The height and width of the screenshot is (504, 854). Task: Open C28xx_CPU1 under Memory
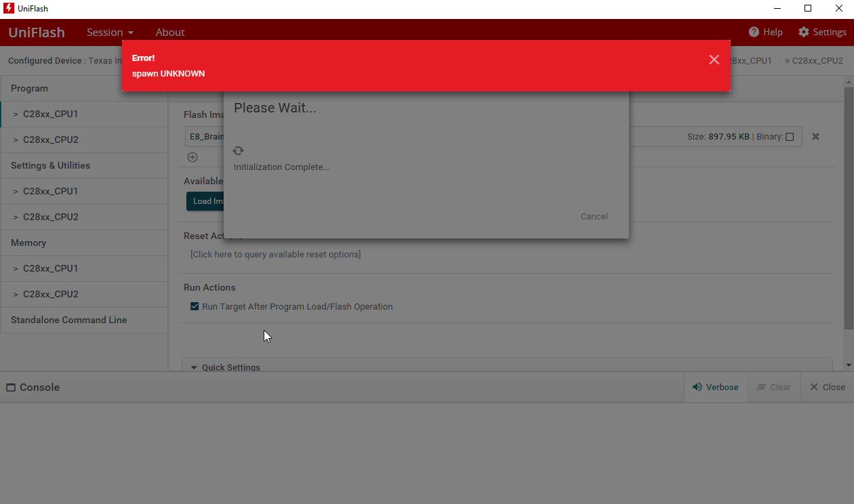coord(84,268)
